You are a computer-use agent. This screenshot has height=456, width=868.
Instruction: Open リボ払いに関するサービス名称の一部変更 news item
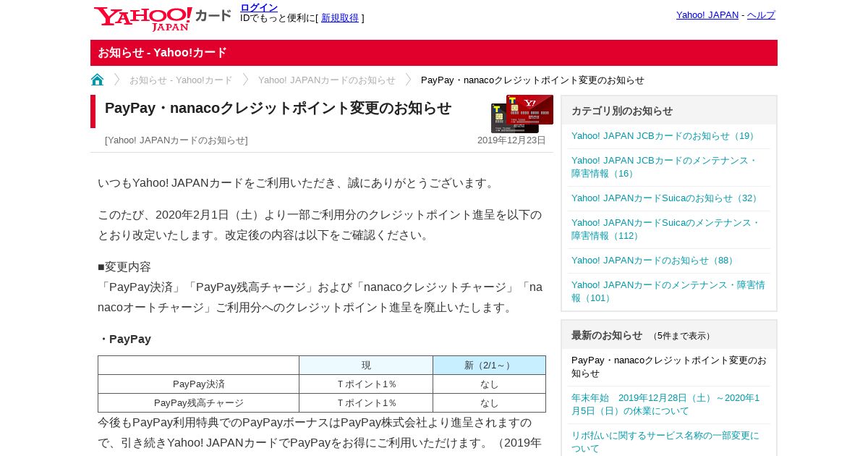[x=665, y=442]
